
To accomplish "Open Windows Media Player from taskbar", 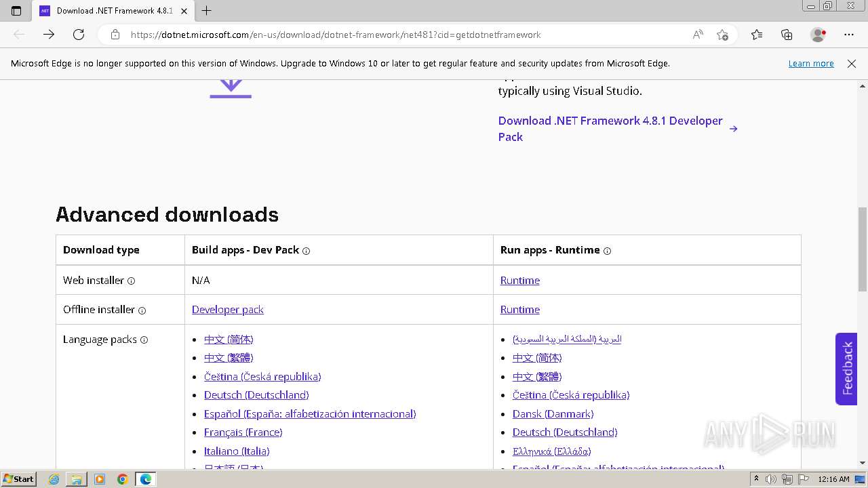I will point(100,479).
